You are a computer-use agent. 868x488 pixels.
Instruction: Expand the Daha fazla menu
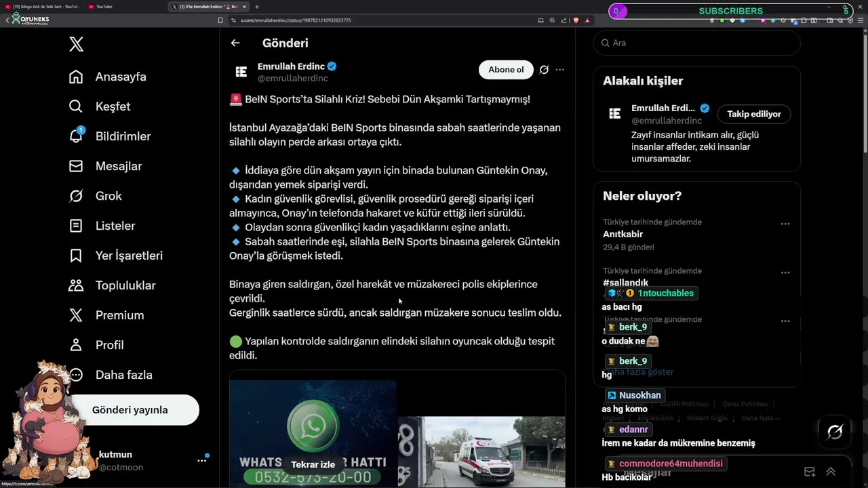(x=111, y=375)
